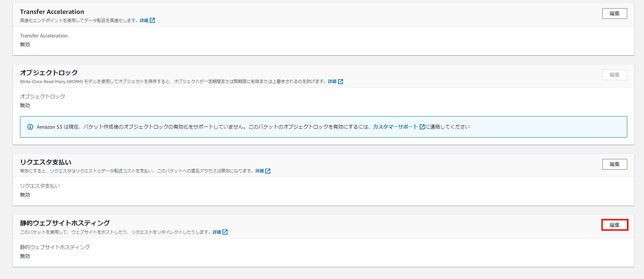Click the Write-Once-Read-Many (WORM) description text

[x=173, y=82]
